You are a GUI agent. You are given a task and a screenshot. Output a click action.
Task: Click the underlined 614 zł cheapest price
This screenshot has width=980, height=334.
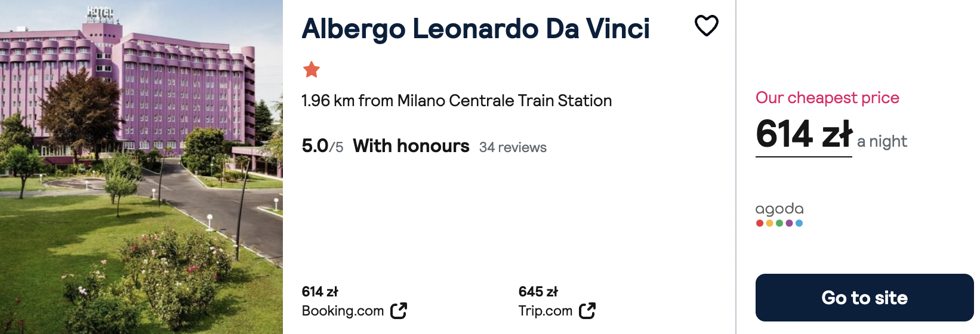click(x=803, y=134)
